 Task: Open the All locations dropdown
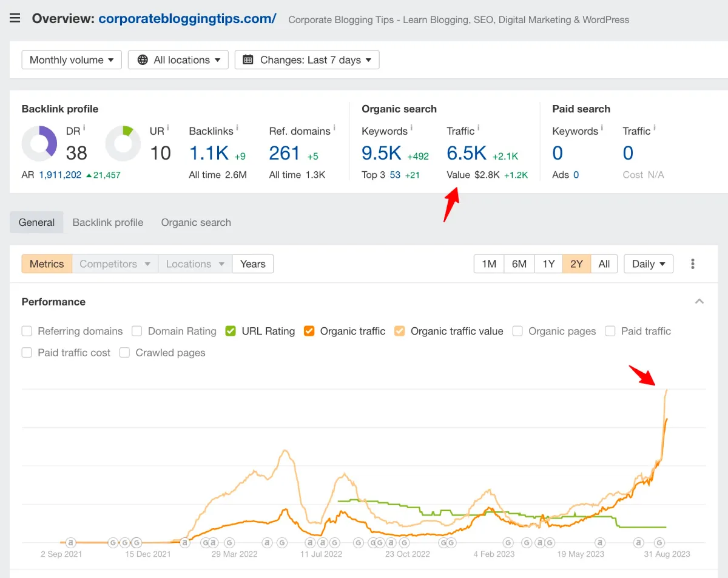pos(178,59)
